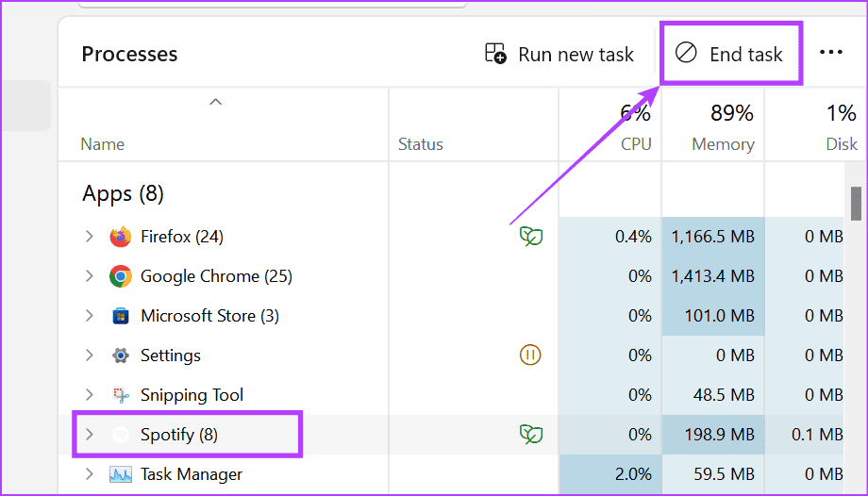Sort by the Status column header
868x496 pixels.
coord(421,144)
